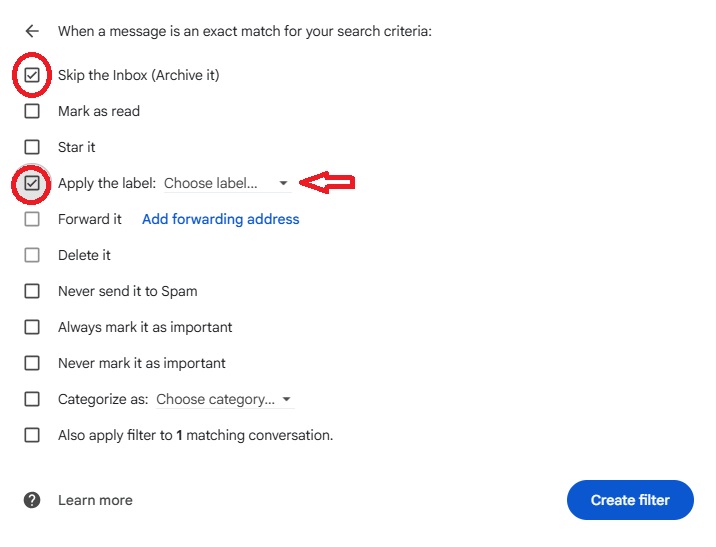Image resolution: width=716 pixels, height=547 pixels.
Task: Enable Also apply filter to matching conversation
Action: (32, 435)
